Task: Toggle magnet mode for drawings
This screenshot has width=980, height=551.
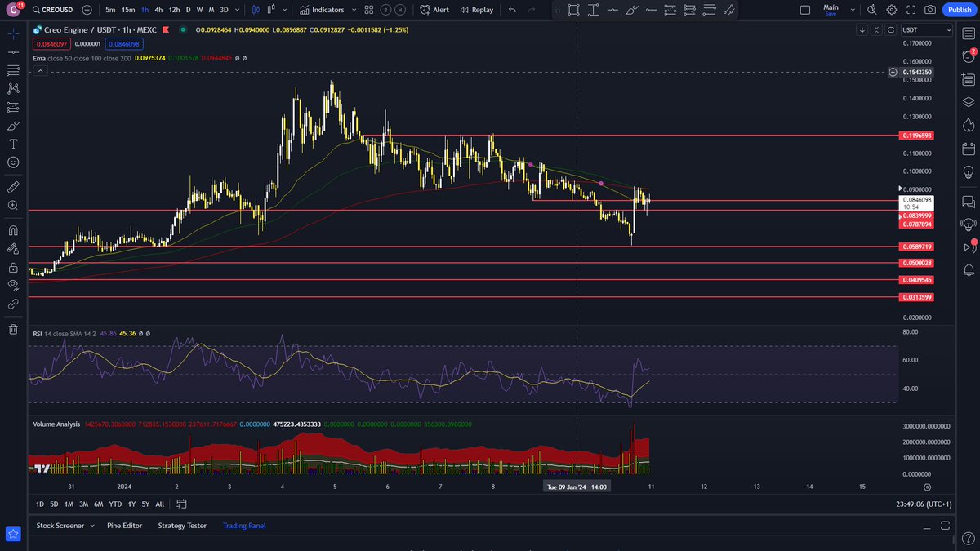Action: coord(13,230)
